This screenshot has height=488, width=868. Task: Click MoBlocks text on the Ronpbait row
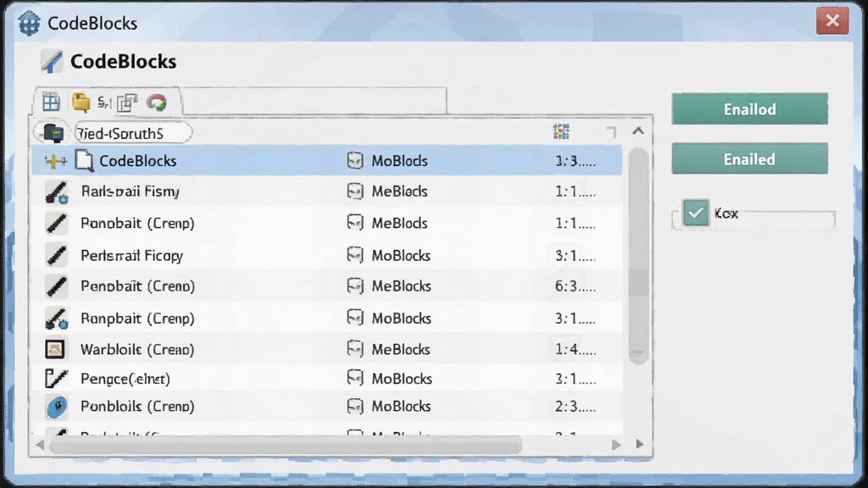(x=401, y=319)
